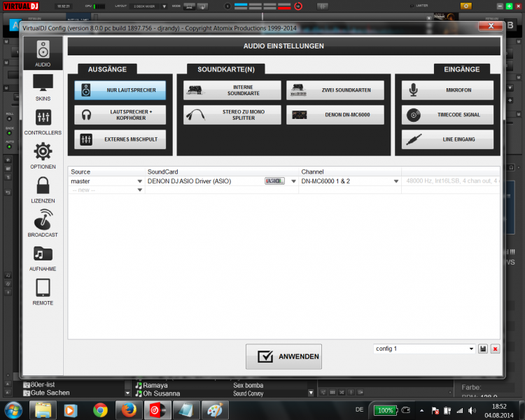This screenshot has width=525, height=420.
Task: Open the 2 Deck Mixer layout dropdown
Action: click(164, 6)
